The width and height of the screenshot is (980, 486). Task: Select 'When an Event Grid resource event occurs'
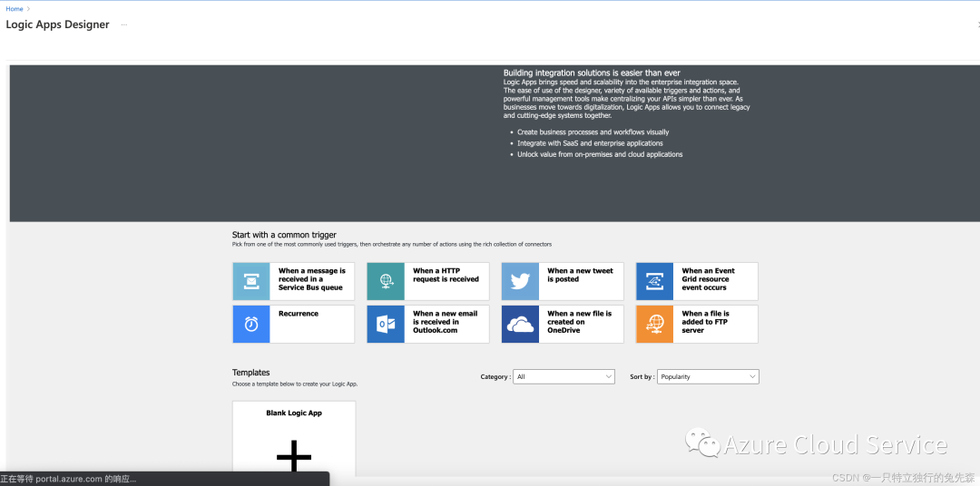(x=697, y=282)
